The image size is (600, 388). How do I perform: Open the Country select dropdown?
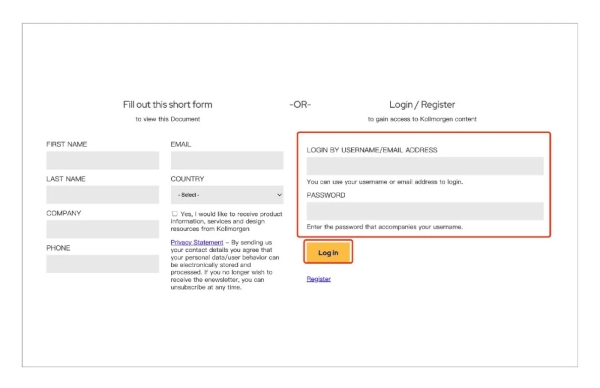[227, 194]
